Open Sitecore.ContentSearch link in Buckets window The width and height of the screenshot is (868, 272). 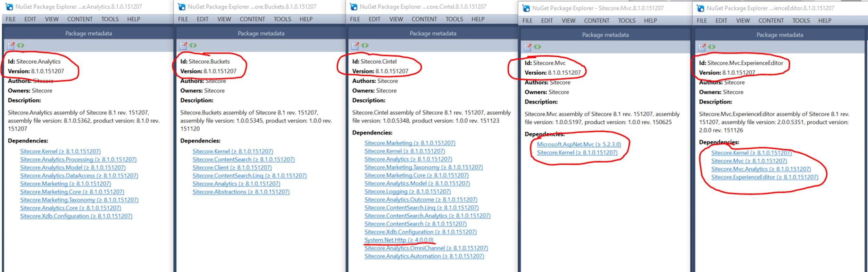(243, 159)
